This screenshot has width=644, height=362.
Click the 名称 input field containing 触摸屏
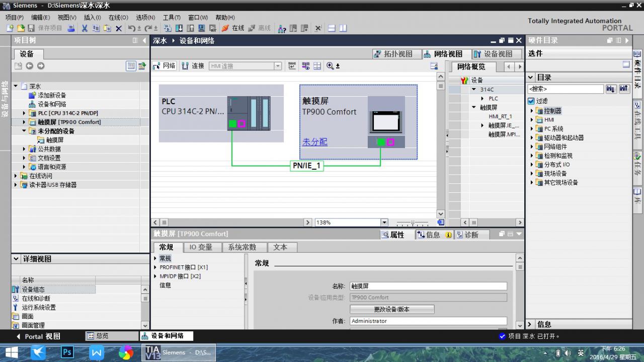click(428, 286)
